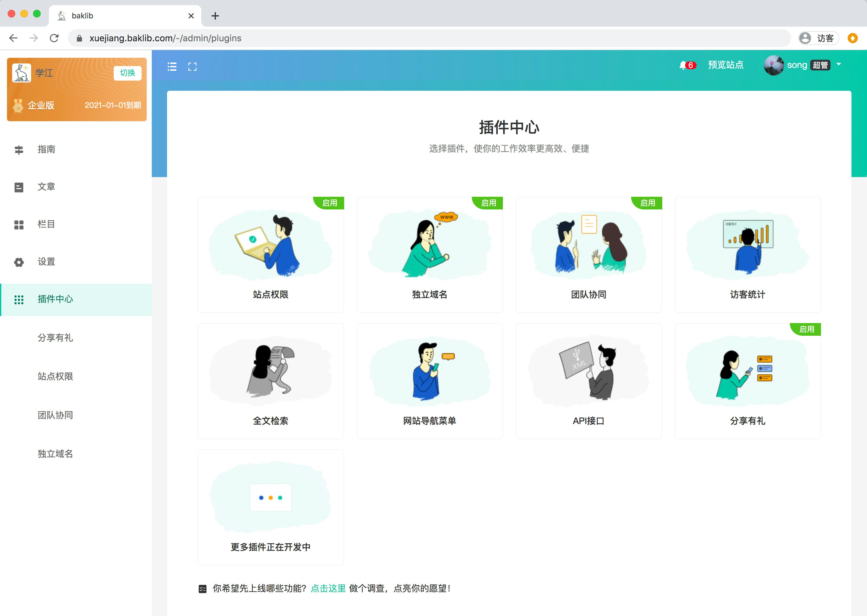Click the 切换 site switch button

pos(128,73)
